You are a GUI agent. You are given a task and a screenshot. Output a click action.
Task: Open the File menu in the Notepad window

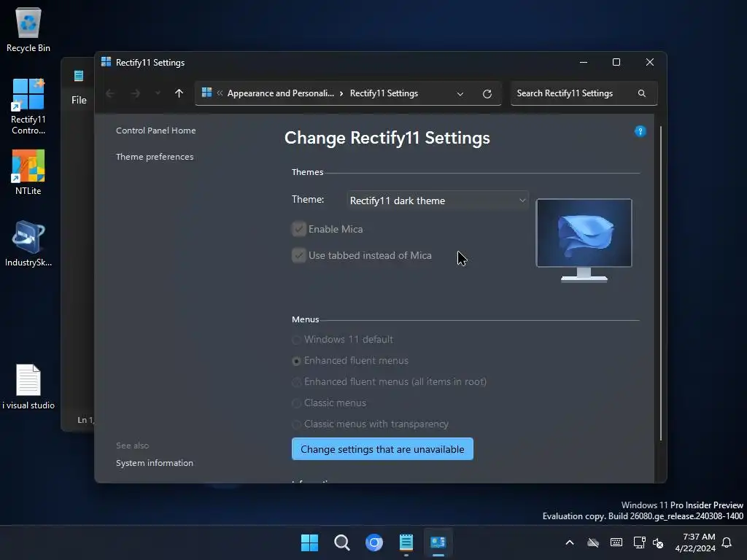pyautogui.click(x=79, y=100)
